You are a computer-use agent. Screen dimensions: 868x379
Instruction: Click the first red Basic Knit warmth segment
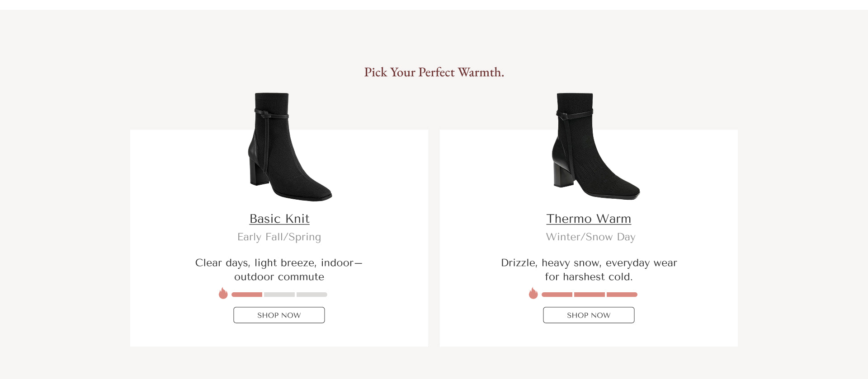point(247,295)
